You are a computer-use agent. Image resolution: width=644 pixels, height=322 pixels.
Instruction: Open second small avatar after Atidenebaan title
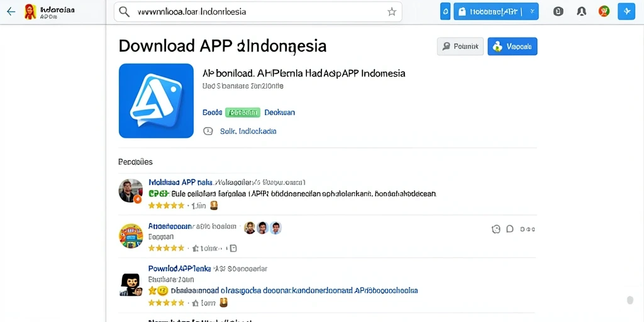262,228
